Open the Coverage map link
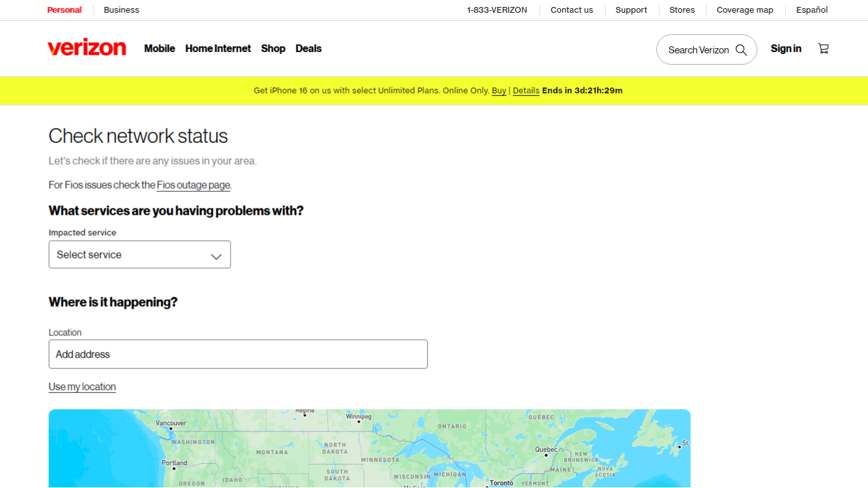Viewport: 868px width, 488px height. coord(745,10)
